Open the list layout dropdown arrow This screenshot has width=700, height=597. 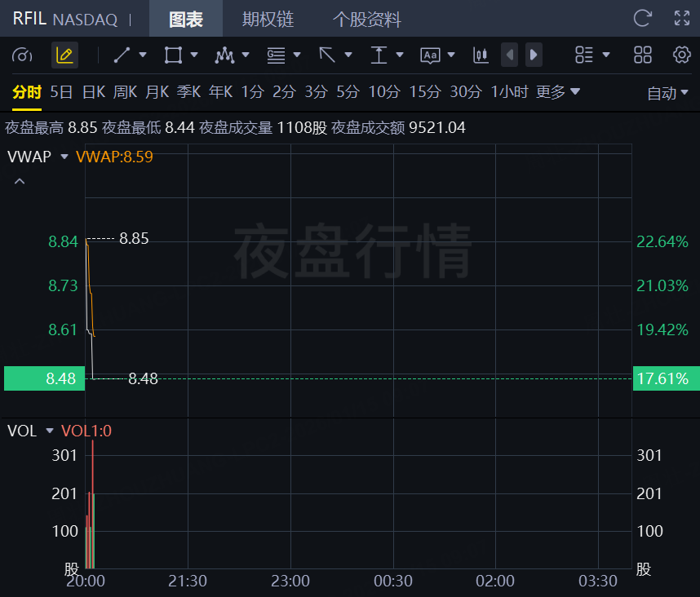[x=605, y=55]
